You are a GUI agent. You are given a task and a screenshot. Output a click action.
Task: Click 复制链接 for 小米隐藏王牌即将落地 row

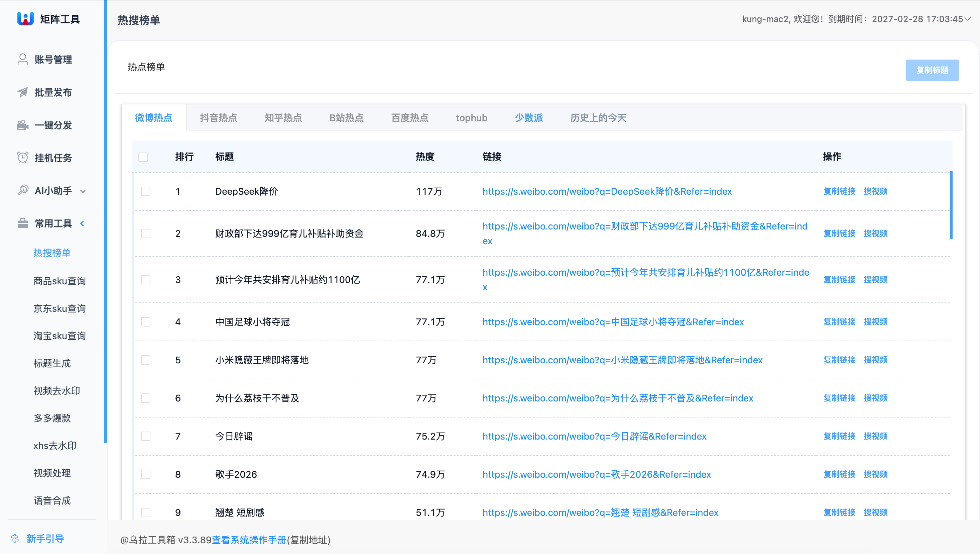[x=839, y=360]
